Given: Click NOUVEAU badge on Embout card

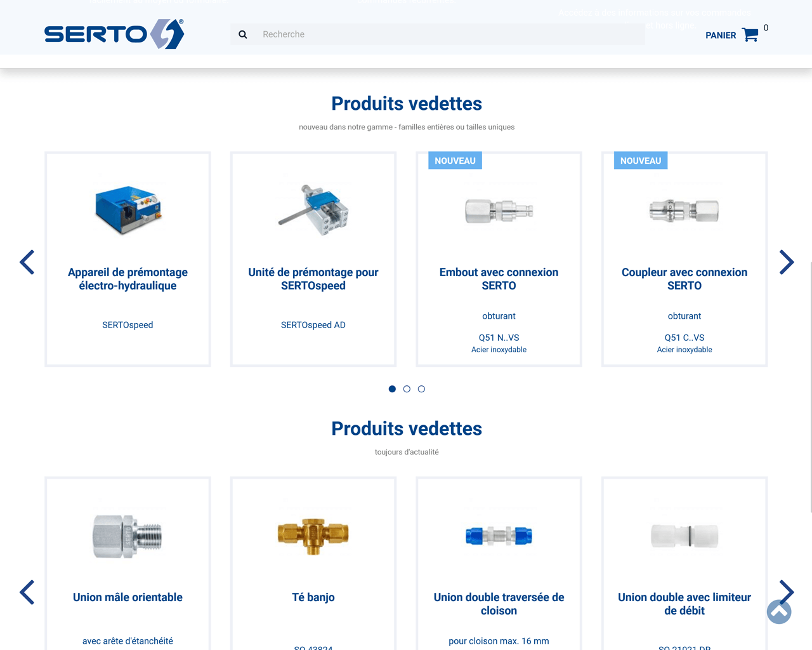Looking at the screenshot, I should (x=455, y=161).
